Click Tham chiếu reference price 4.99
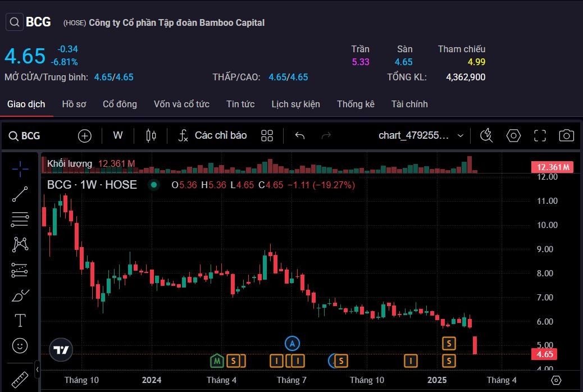Image resolution: width=583 pixels, height=392 pixels. (x=476, y=62)
